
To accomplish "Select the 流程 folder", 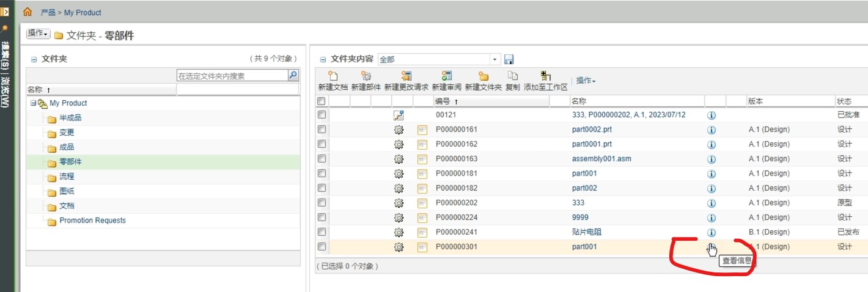I will coord(67,177).
